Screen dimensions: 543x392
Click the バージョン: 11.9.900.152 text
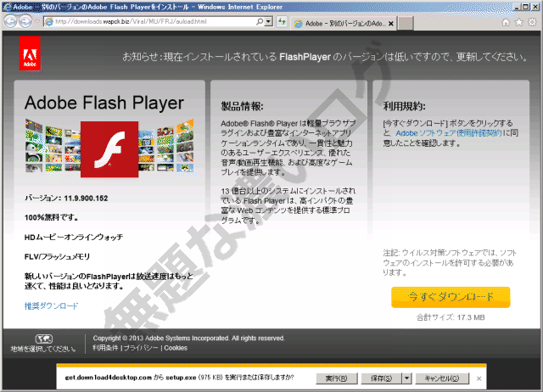66,198
